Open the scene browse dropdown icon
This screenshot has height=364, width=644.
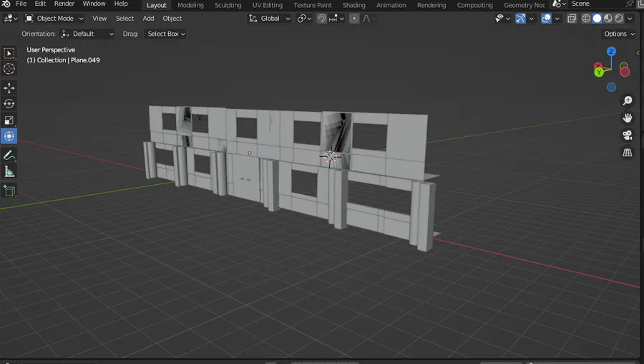pyautogui.click(x=560, y=4)
